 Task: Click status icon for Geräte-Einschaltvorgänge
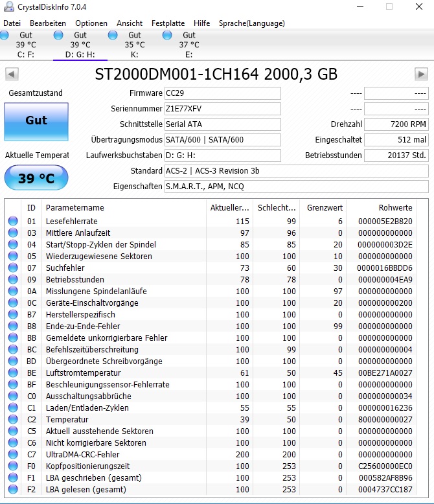13,303
